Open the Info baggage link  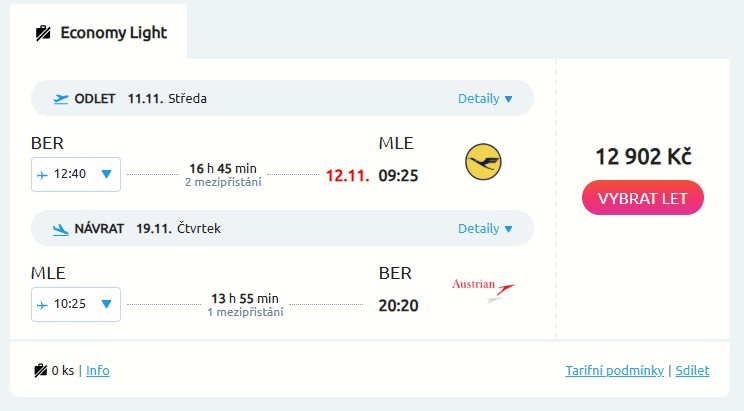tap(98, 371)
